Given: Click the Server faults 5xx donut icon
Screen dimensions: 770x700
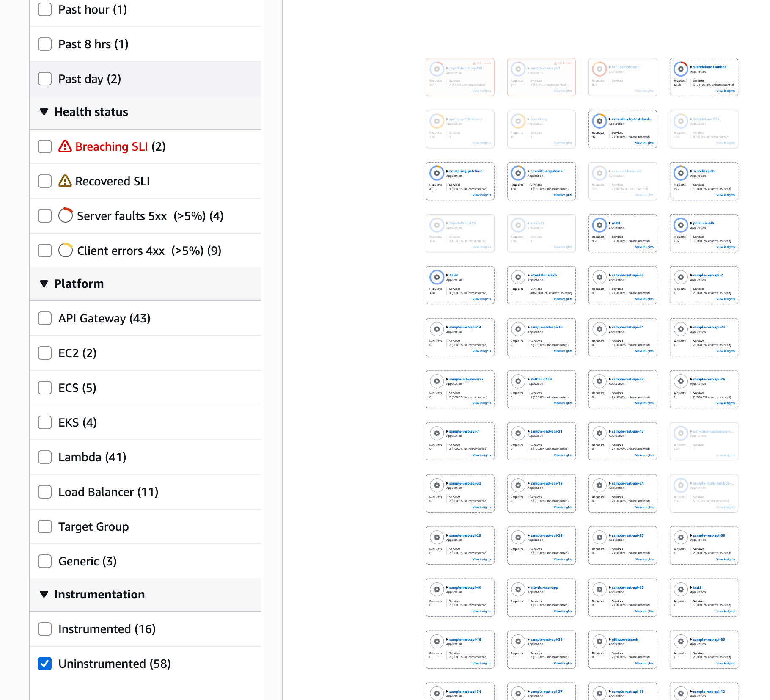Looking at the screenshot, I should (x=65, y=215).
